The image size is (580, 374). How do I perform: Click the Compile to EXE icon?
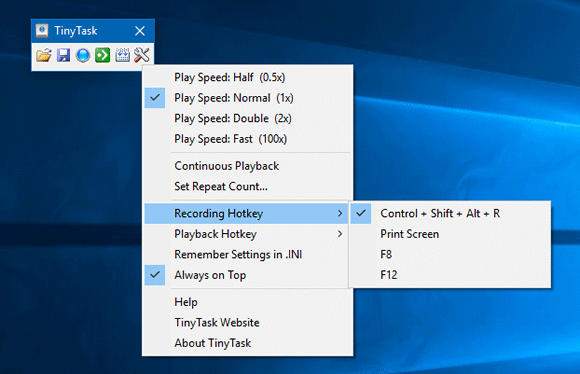pos(122,55)
